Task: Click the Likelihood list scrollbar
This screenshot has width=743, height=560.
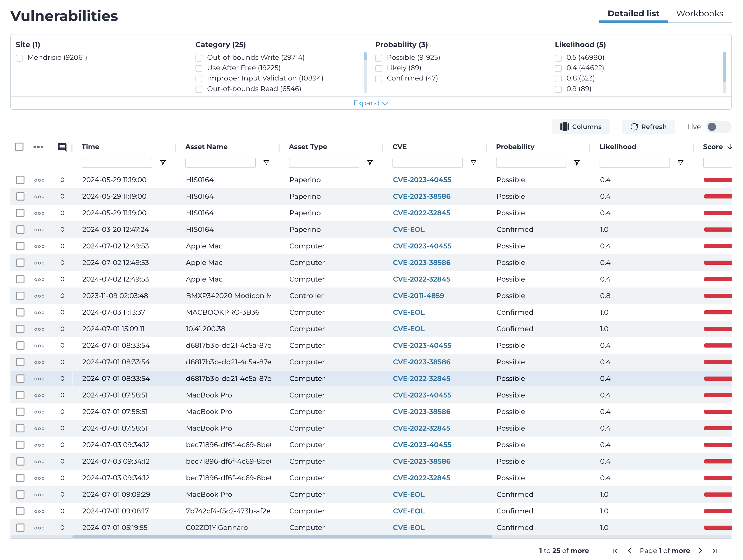Action: pos(725,67)
